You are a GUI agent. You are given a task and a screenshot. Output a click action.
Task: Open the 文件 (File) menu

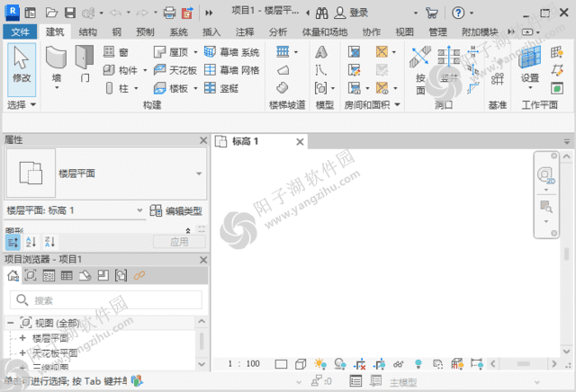pos(20,32)
